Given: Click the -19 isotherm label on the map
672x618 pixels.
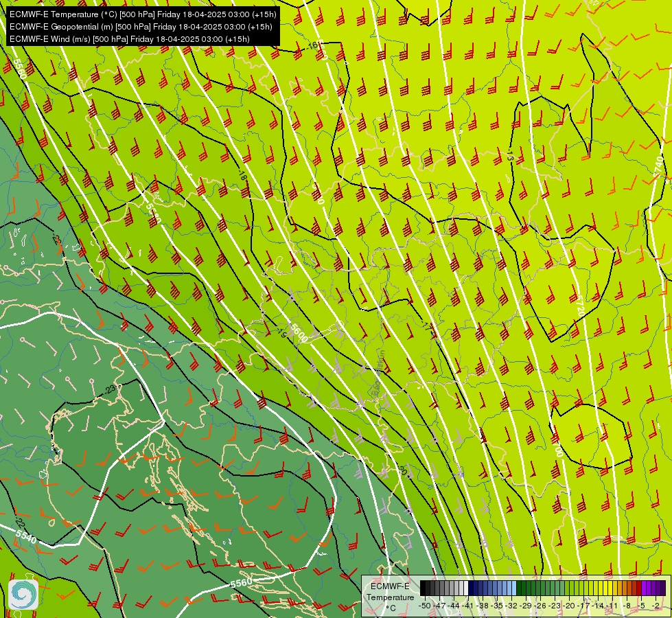Looking at the screenshot, I should [x=281, y=332].
